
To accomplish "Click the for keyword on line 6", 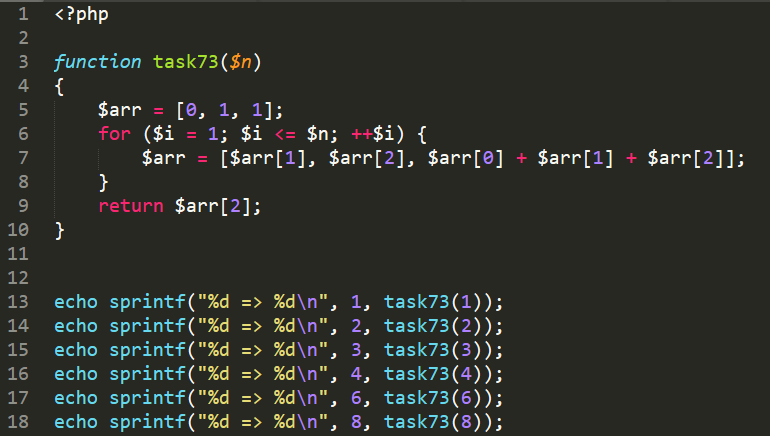I will [114, 134].
